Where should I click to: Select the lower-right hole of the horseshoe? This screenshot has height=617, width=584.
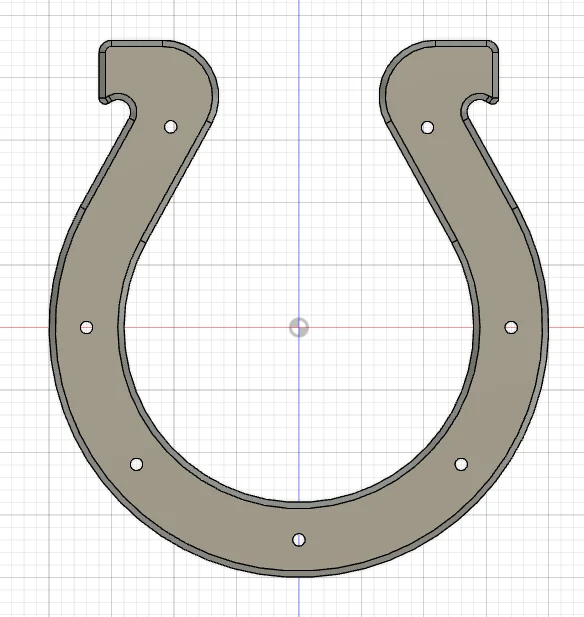click(461, 464)
